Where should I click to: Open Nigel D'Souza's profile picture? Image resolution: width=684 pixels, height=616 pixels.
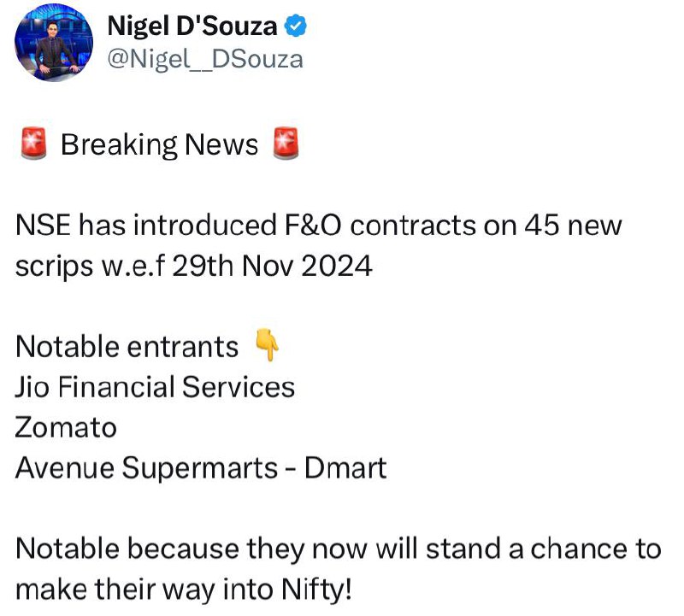pyautogui.click(x=54, y=42)
